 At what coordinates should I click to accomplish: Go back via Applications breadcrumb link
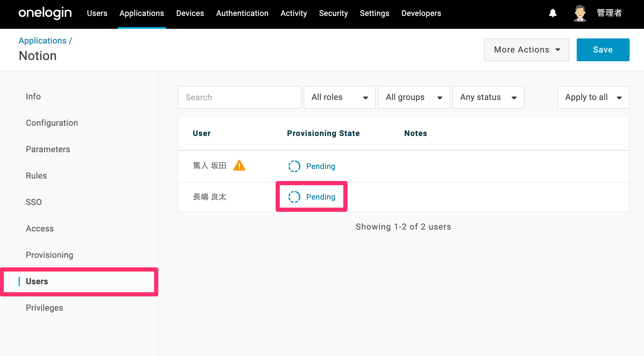pos(43,41)
